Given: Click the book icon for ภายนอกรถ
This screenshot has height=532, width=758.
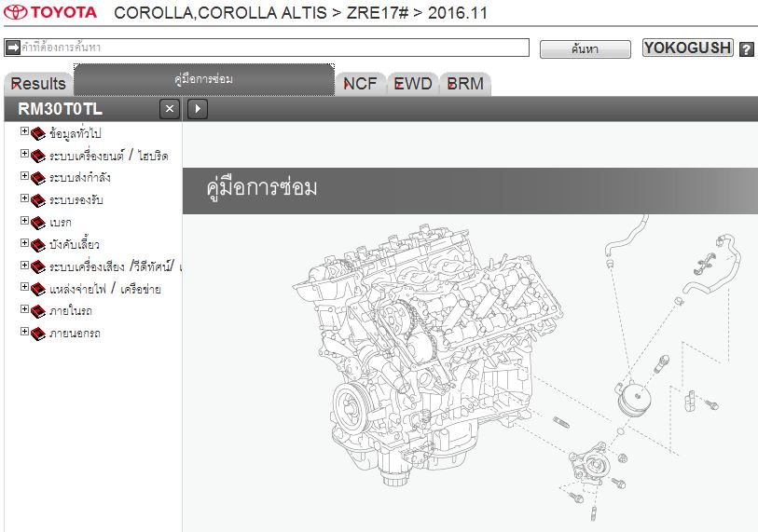Looking at the screenshot, I should pos(38,334).
